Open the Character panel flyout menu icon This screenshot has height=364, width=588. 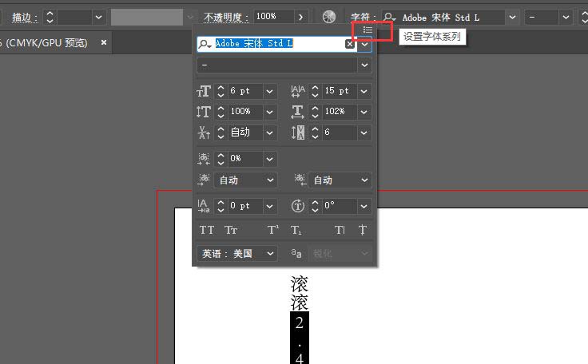click(367, 30)
